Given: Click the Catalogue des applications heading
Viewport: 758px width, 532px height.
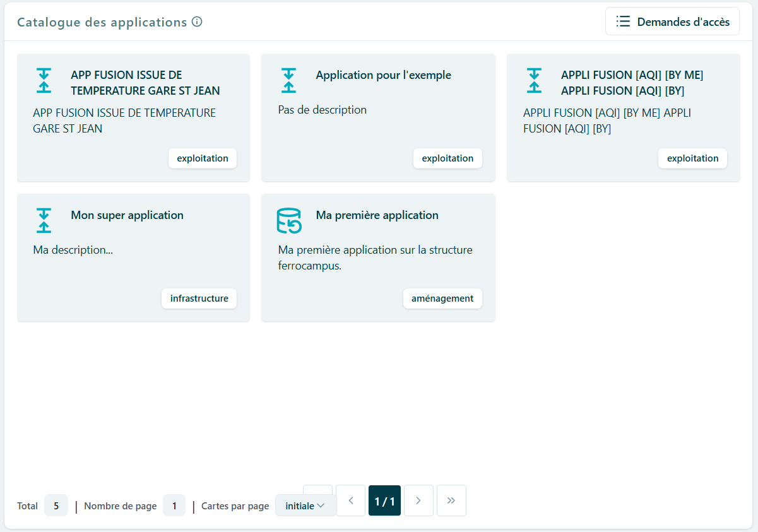Looking at the screenshot, I should click(102, 22).
